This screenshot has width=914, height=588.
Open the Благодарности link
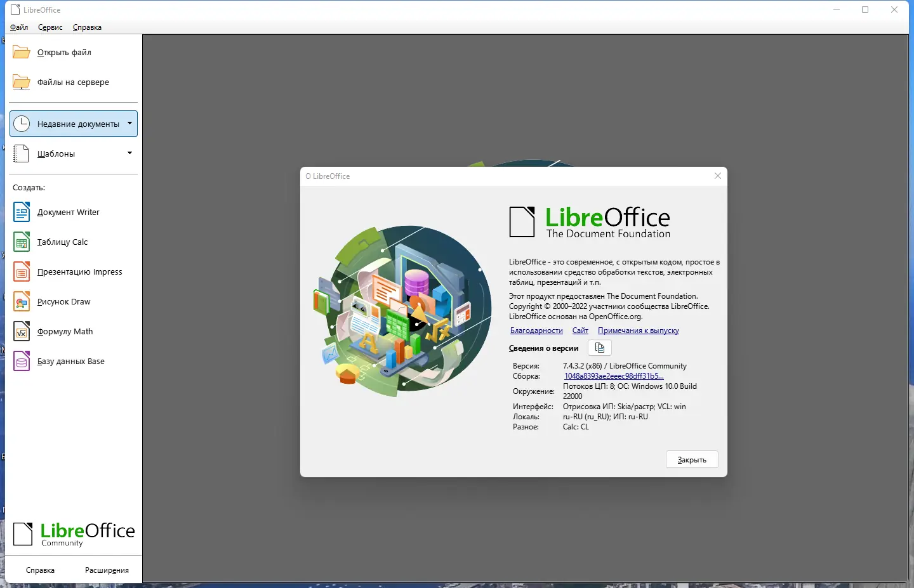pyautogui.click(x=536, y=330)
